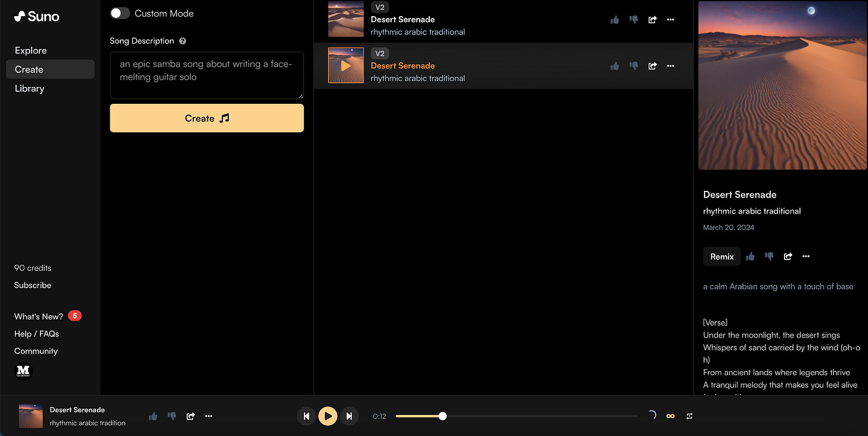Share the song from the bottom player bar
The image size is (868, 436).
(x=190, y=416)
